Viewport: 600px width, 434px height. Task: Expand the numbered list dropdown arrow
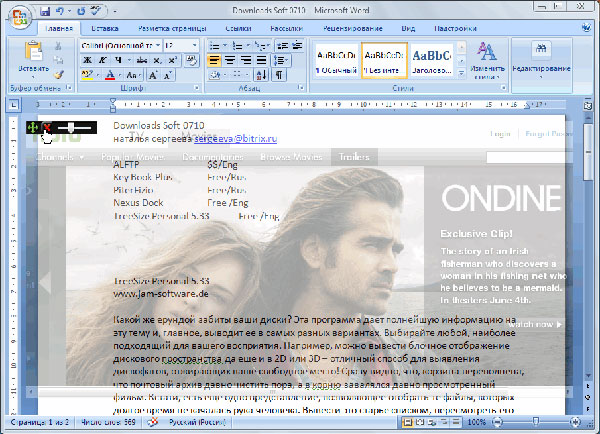(248, 46)
